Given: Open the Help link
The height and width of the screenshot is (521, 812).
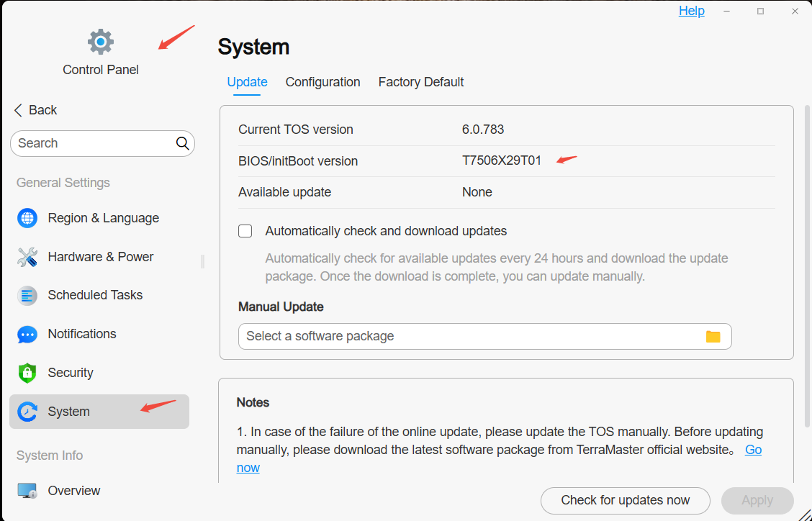Looking at the screenshot, I should (x=691, y=11).
